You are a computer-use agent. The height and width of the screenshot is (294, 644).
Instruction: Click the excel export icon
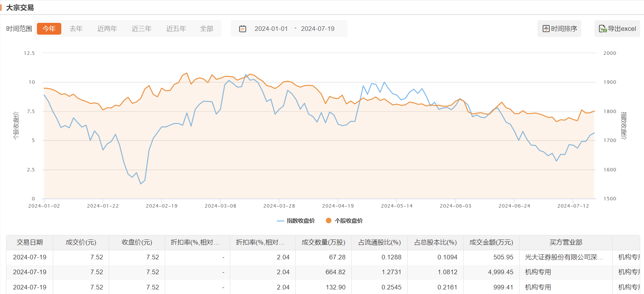coord(603,29)
